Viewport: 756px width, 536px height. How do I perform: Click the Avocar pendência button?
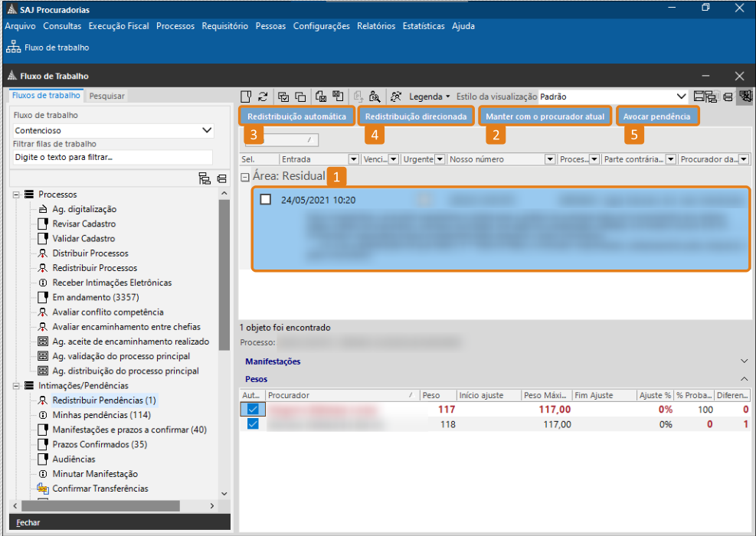(x=658, y=116)
